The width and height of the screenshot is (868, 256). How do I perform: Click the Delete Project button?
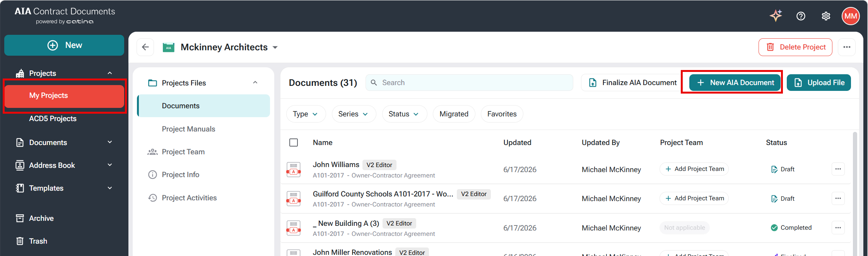tap(795, 47)
